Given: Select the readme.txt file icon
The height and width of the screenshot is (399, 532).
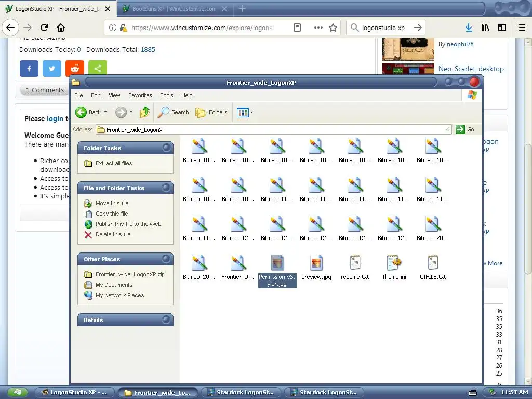Looking at the screenshot, I should [355, 263].
